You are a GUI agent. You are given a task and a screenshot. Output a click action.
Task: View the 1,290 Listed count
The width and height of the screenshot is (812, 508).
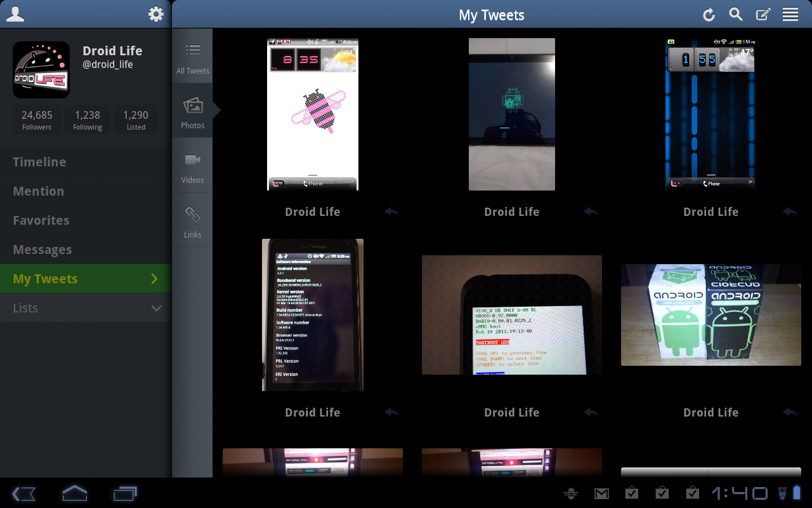(136, 120)
